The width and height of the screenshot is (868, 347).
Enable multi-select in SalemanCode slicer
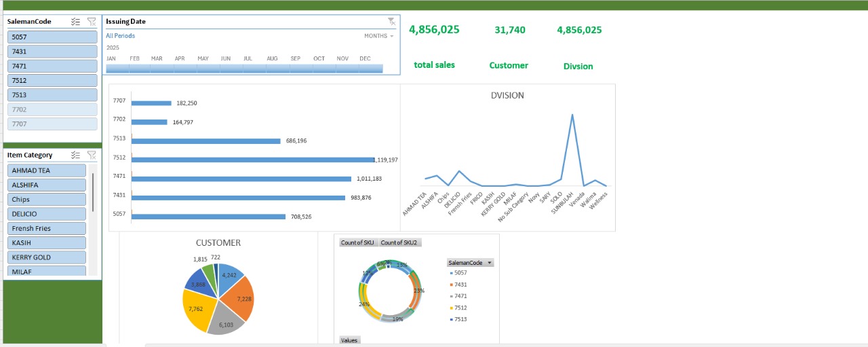(x=76, y=22)
